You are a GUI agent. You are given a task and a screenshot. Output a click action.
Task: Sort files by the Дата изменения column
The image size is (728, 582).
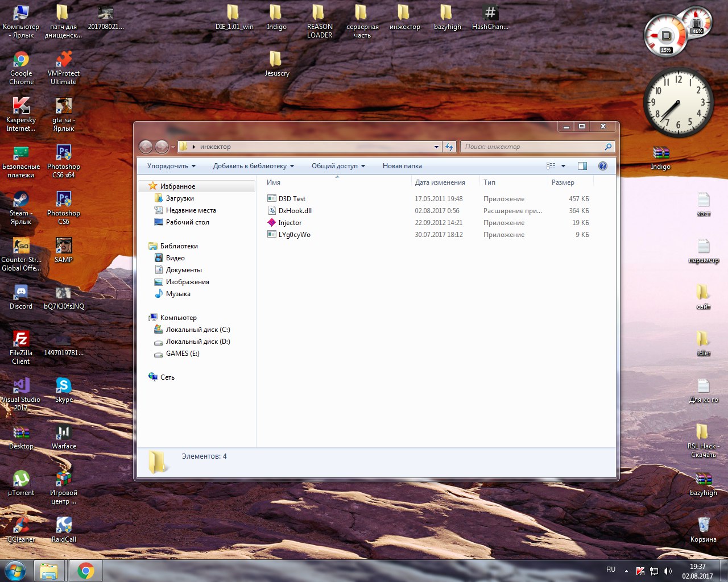[440, 182]
